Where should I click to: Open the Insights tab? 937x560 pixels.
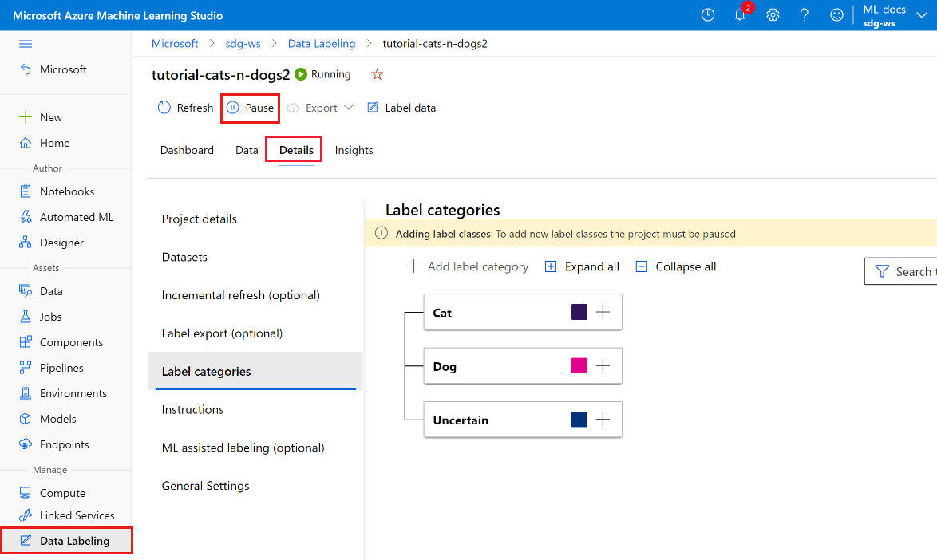click(354, 149)
